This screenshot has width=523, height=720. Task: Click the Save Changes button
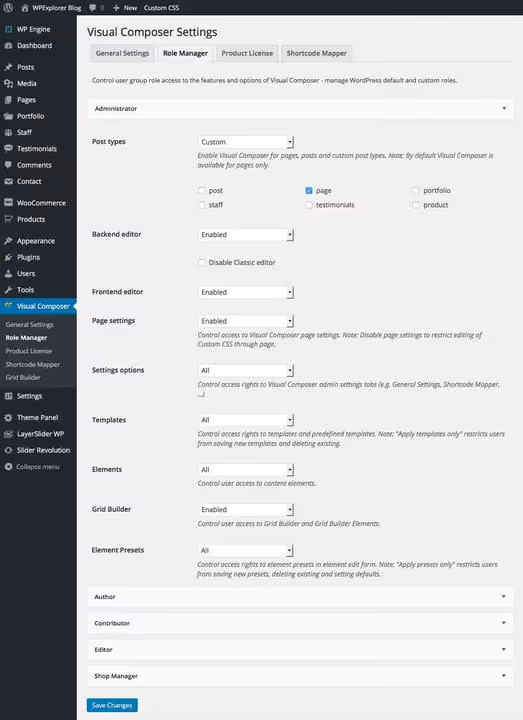pyautogui.click(x=112, y=705)
